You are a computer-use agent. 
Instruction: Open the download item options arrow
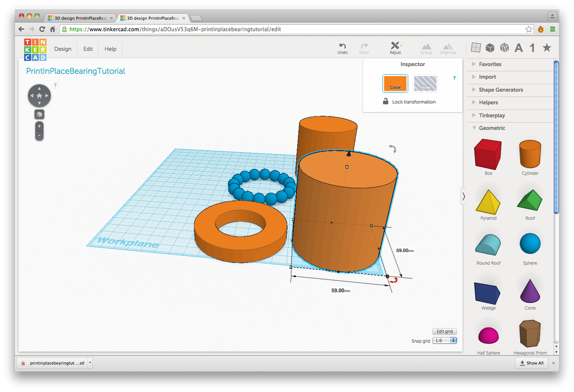coord(90,363)
